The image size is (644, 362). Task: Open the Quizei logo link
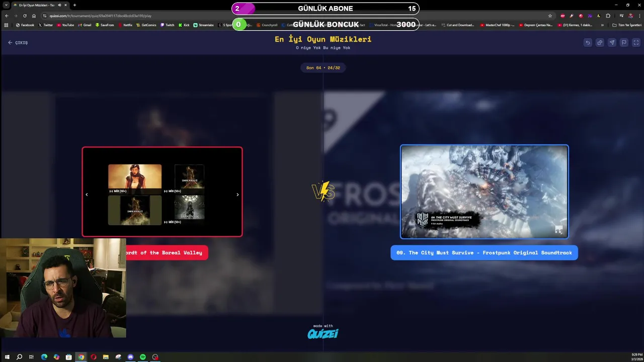pyautogui.click(x=323, y=333)
